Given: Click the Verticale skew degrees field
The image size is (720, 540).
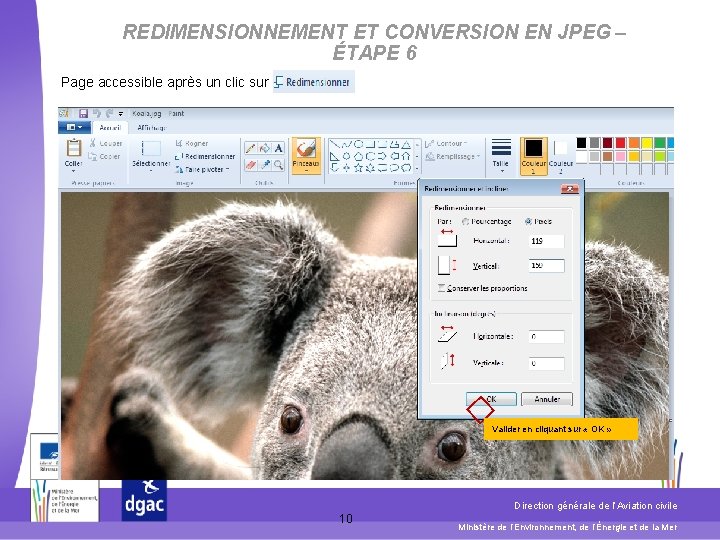Looking at the screenshot, I should click(x=546, y=363).
